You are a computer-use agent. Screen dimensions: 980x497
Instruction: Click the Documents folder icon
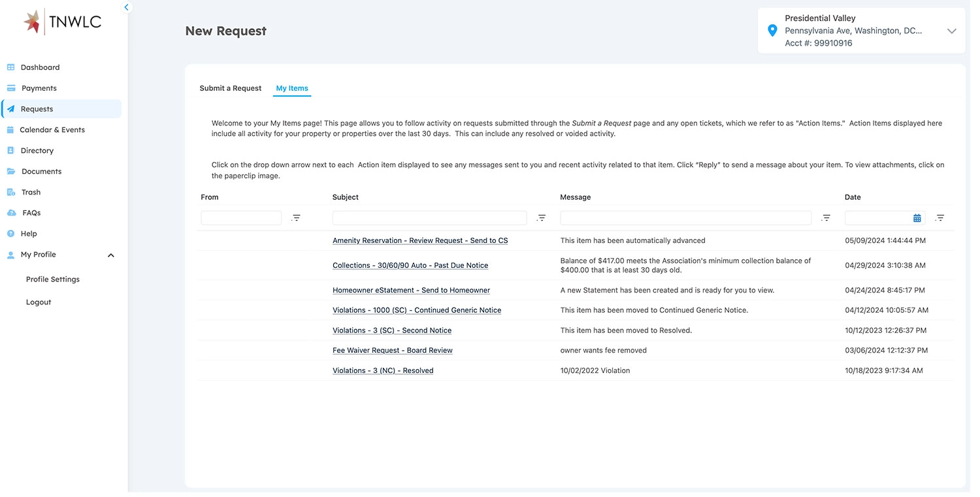click(10, 172)
